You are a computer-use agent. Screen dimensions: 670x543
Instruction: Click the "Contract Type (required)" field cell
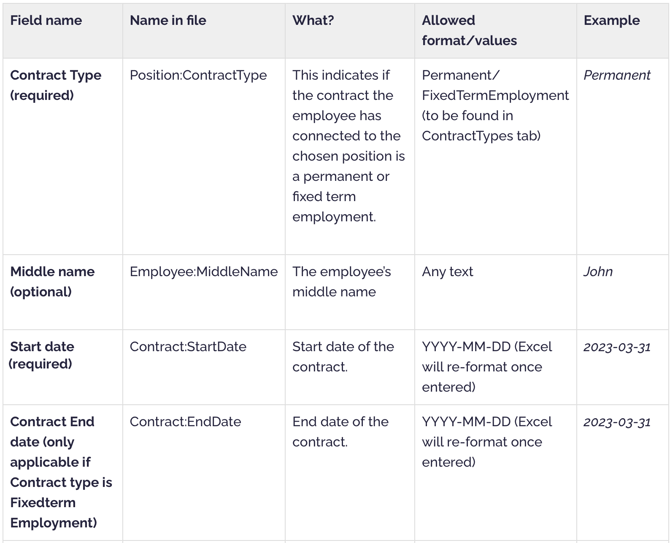pyautogui.click(x=56, y=85)
